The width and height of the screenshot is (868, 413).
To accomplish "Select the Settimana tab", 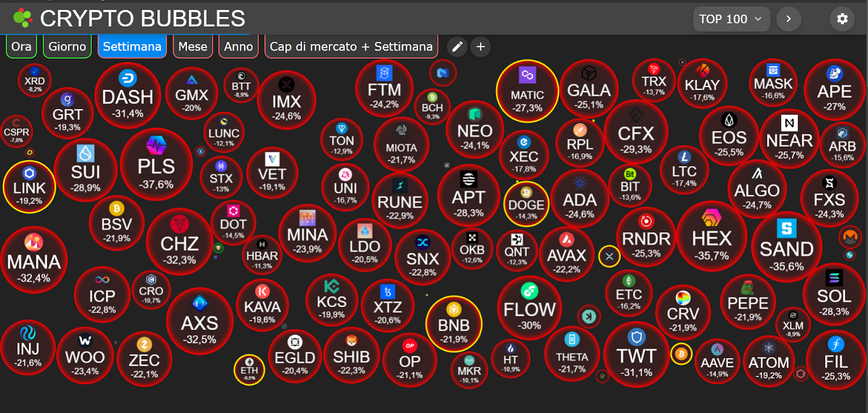I will (132, 47).
